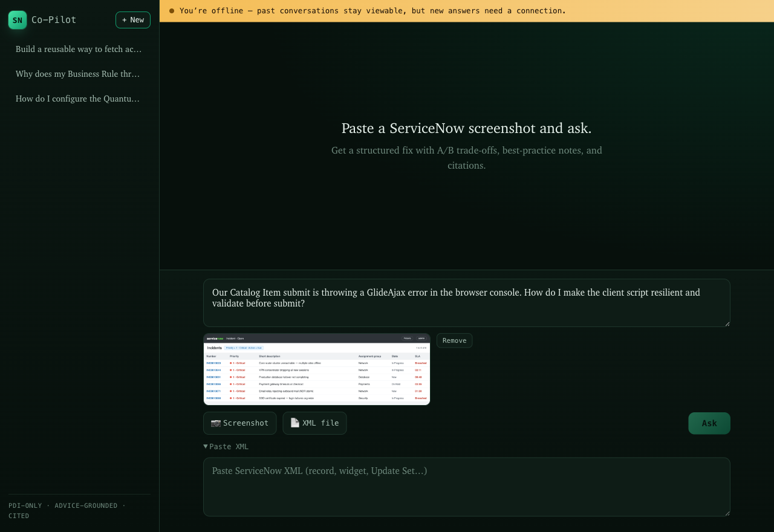The image size is (774, 532).
Task: Collapse the Paste XML section
Action: click(x=226, y=447)
